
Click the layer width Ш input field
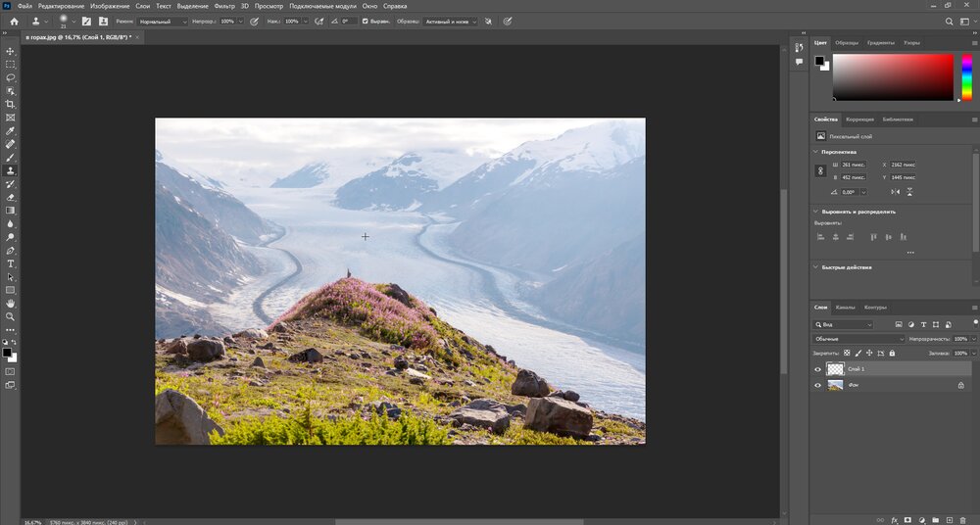854,165
